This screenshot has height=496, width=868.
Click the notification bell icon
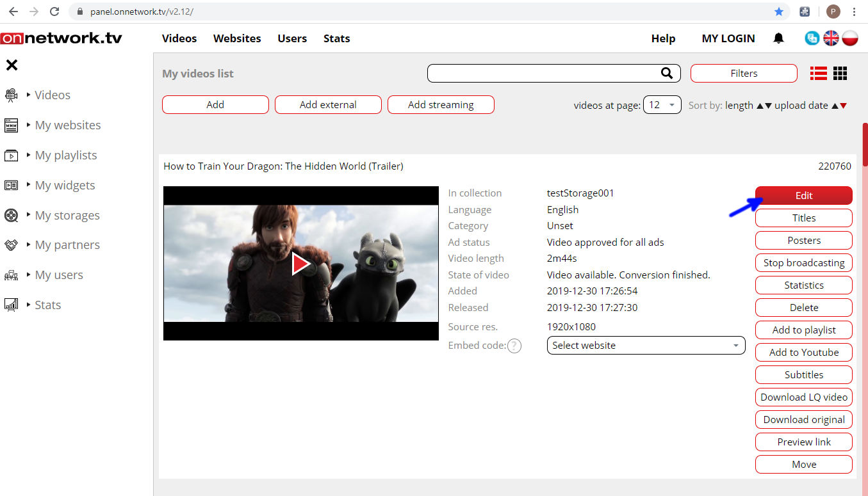778,38
